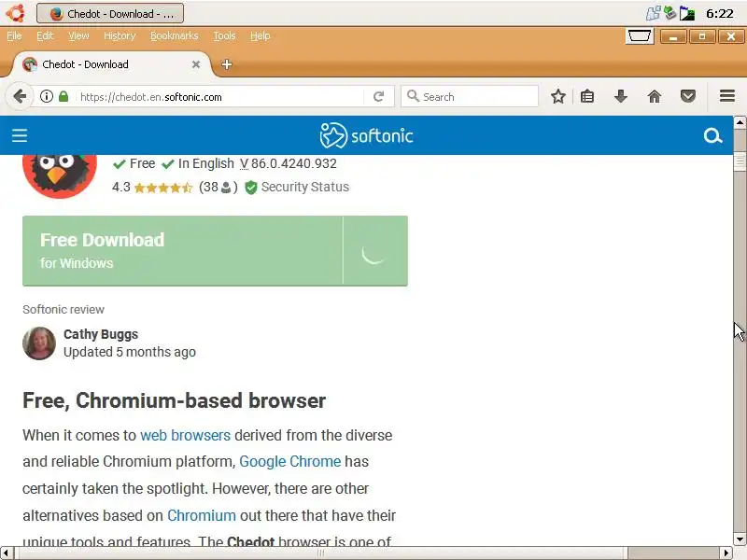Click the Chedot bird app logo
Viewport: 747px width, 560px height.
click(x=60, y=175)
